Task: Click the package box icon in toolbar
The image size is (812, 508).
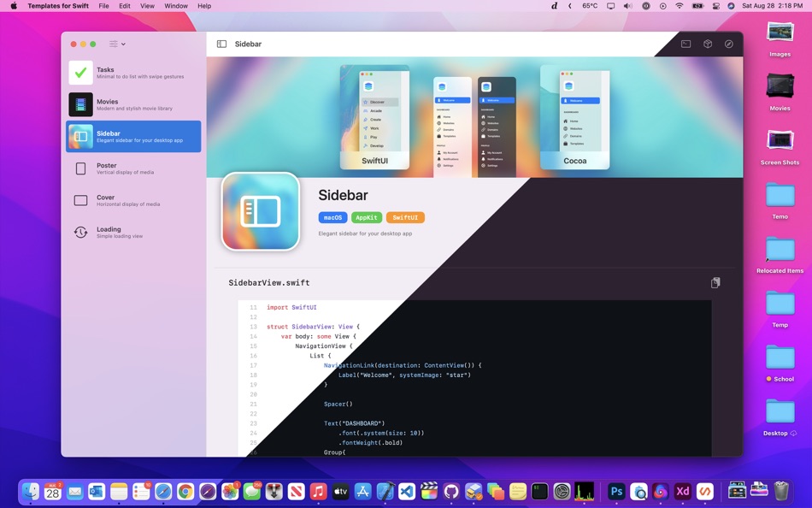Action: [708, 44]
